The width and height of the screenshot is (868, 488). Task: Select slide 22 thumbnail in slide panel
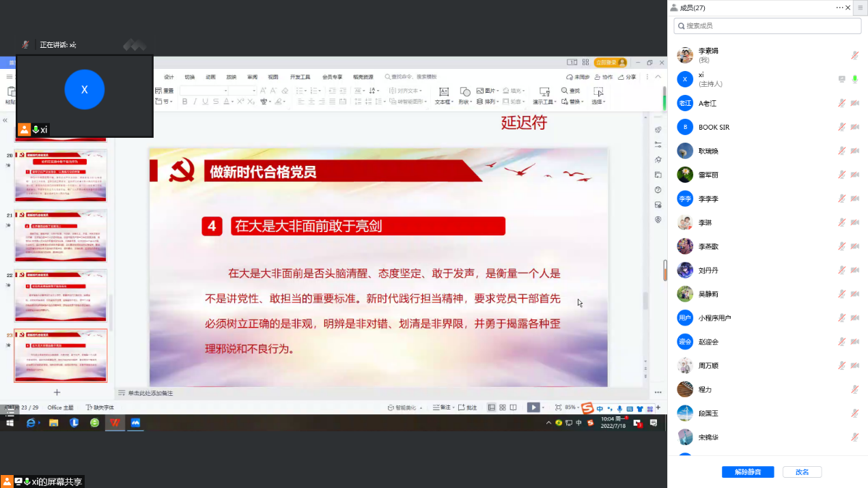(61, 295)
